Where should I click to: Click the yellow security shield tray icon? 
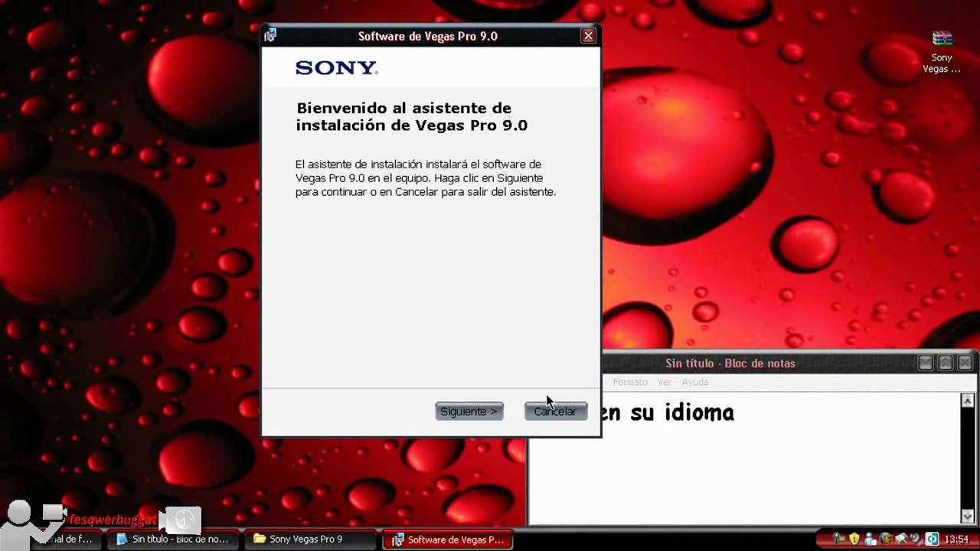854,539
